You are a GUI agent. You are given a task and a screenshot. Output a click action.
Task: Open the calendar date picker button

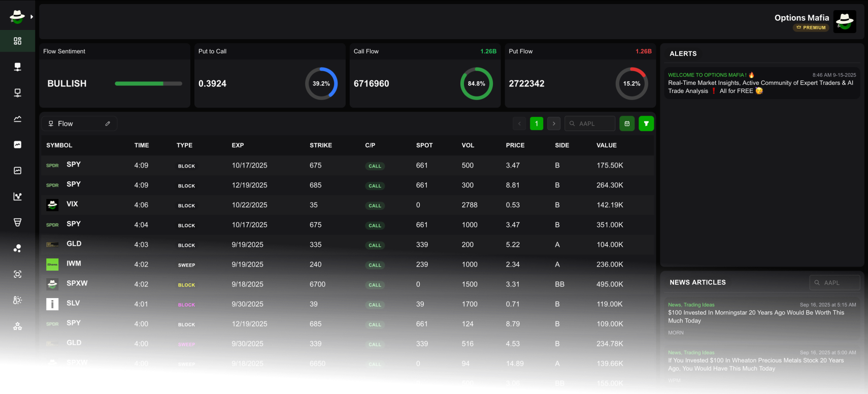point(627,124)
